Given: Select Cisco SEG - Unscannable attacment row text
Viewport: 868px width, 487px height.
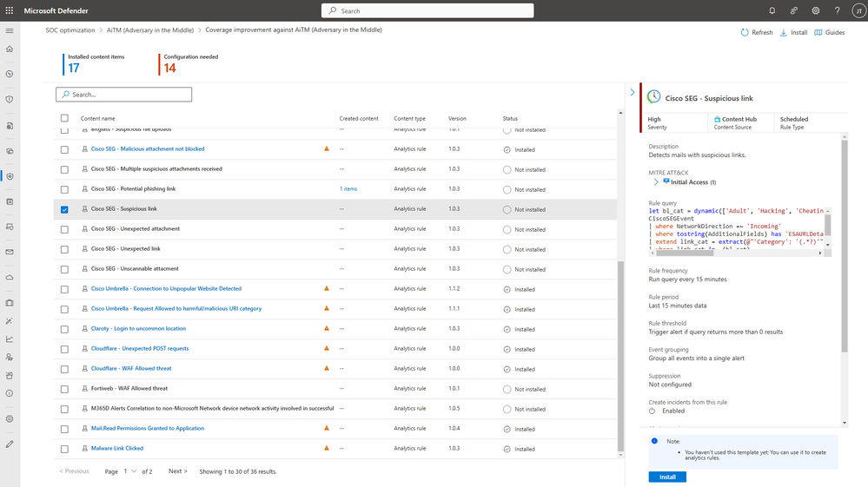Looking at the screenshot, I should tap(135, 268).
